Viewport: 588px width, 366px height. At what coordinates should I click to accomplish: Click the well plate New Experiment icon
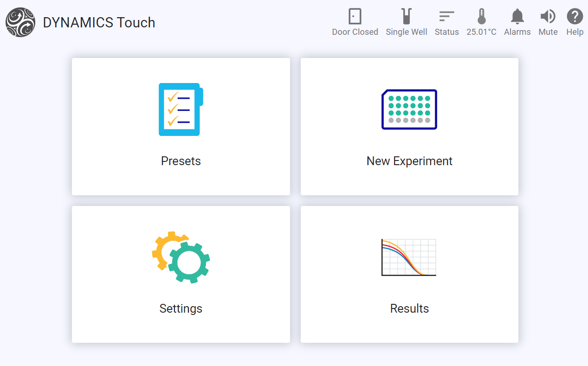pyautogui.click(x=409, y=109)
